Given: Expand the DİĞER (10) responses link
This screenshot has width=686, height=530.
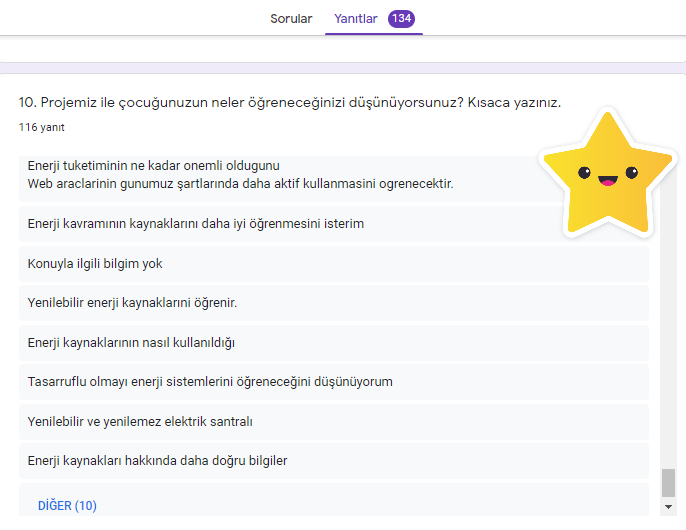Looking at the screenshot, I should [67, 505].
